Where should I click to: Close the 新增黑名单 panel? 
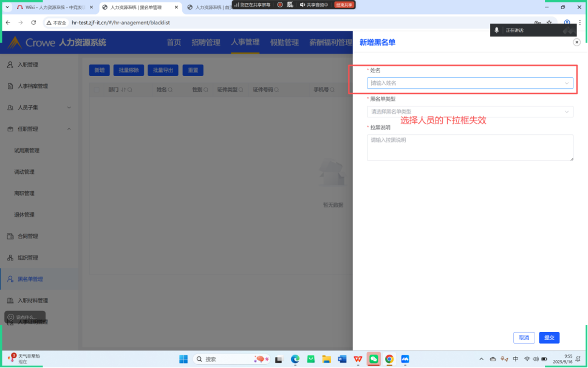(x=576, y=42)
